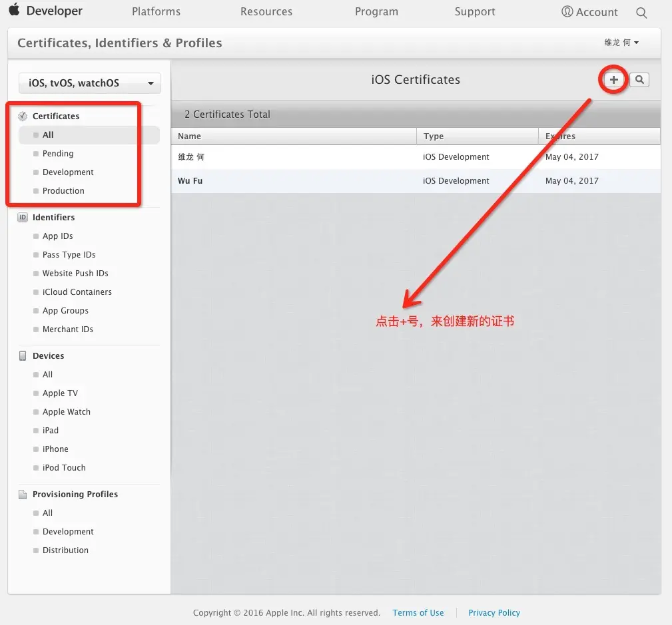Screen dimensions: 672x625
Task: Open Privacy Policy link
Action: click(x=494, y=612)
